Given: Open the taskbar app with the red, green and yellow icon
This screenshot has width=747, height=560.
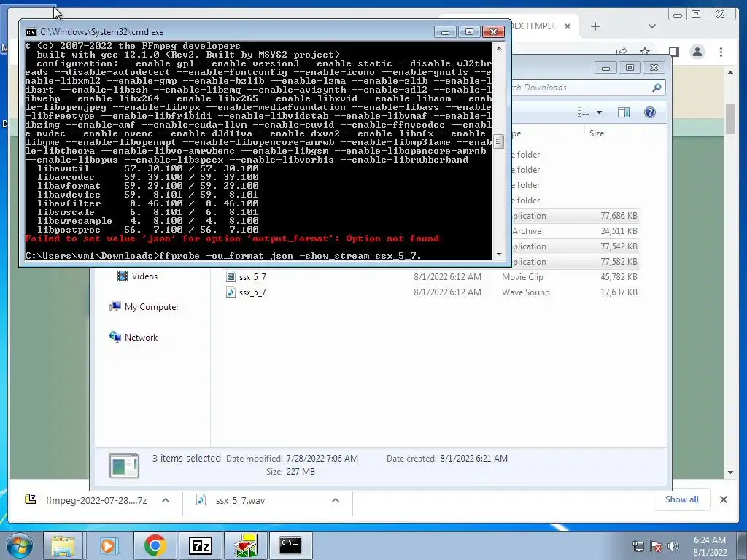Looking at the screenshot, I should click(247, 545).
